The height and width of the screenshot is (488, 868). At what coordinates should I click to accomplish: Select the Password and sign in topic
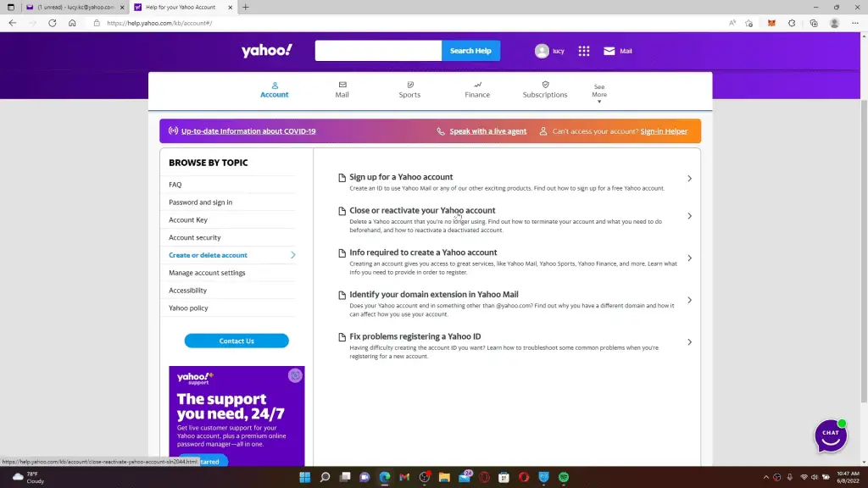(x=200, y=202)
